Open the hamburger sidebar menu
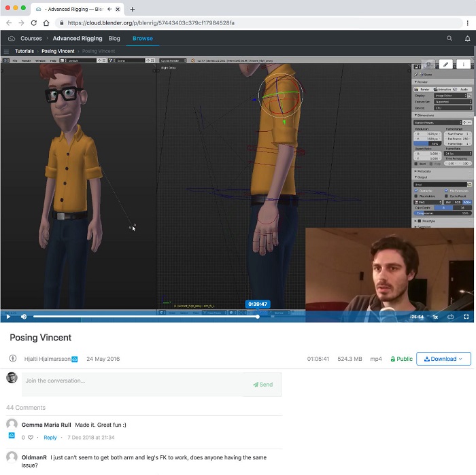This screenshot has height=475, width=476. (7, 51)
